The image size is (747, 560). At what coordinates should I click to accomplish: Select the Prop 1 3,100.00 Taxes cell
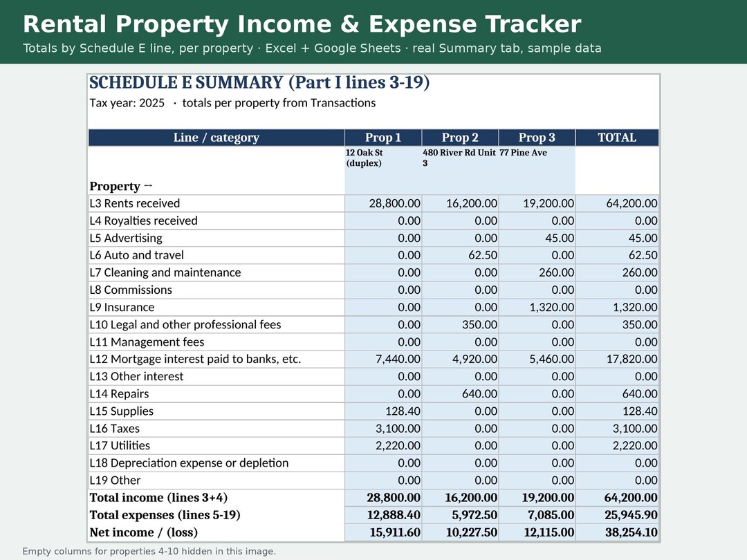383,429
